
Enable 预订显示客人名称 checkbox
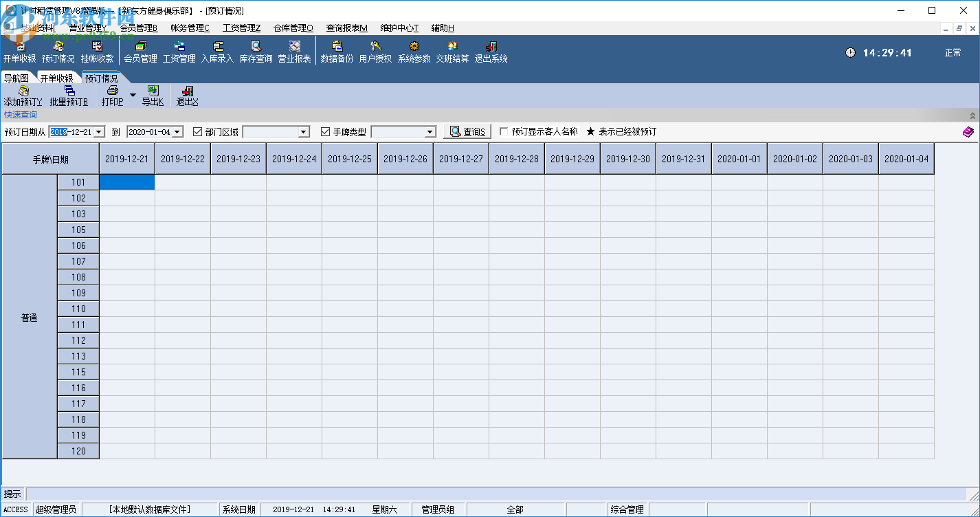pos(504,132)
